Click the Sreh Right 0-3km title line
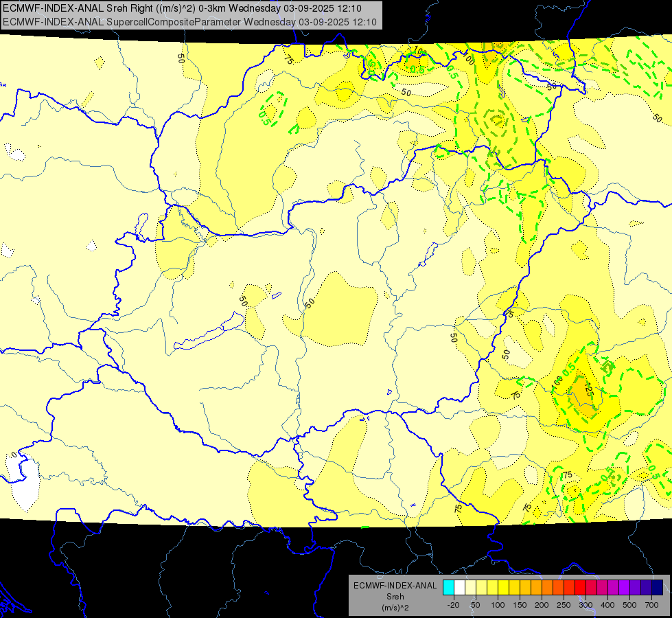The image size is (672, 618). point(182,8)
